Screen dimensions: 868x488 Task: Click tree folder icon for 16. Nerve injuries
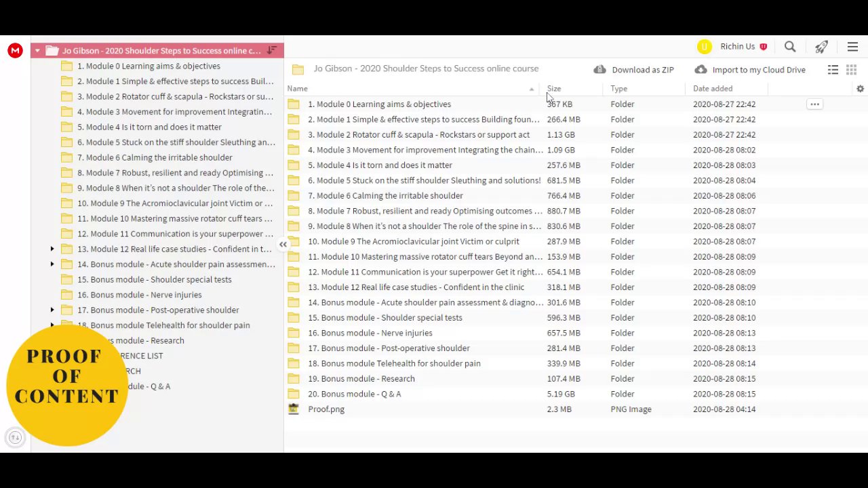point(66,295)
